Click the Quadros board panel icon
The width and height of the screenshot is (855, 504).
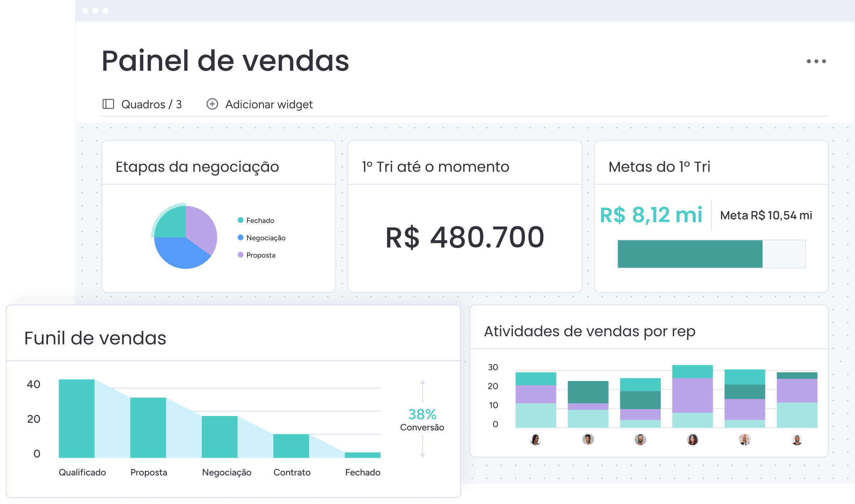pyautogui.click(x=108, y=104)
